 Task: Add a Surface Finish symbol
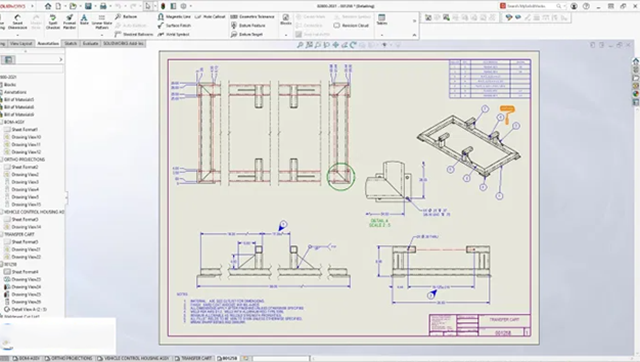click(x=174, y=25)
